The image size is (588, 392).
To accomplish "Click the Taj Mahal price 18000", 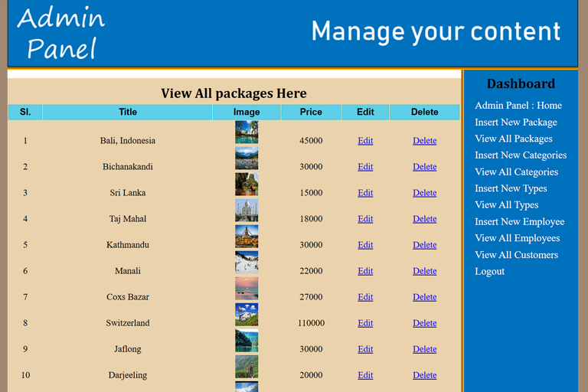I will (311, 219).
